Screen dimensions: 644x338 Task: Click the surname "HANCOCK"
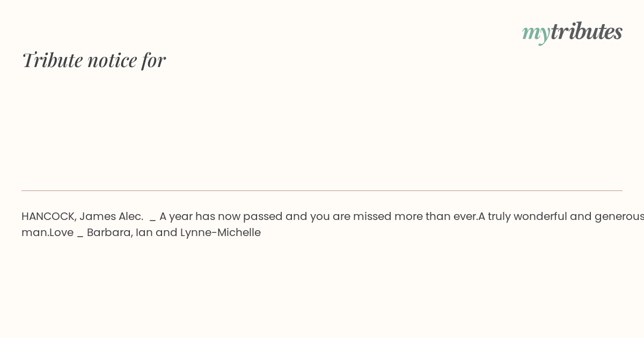point(49,216)
